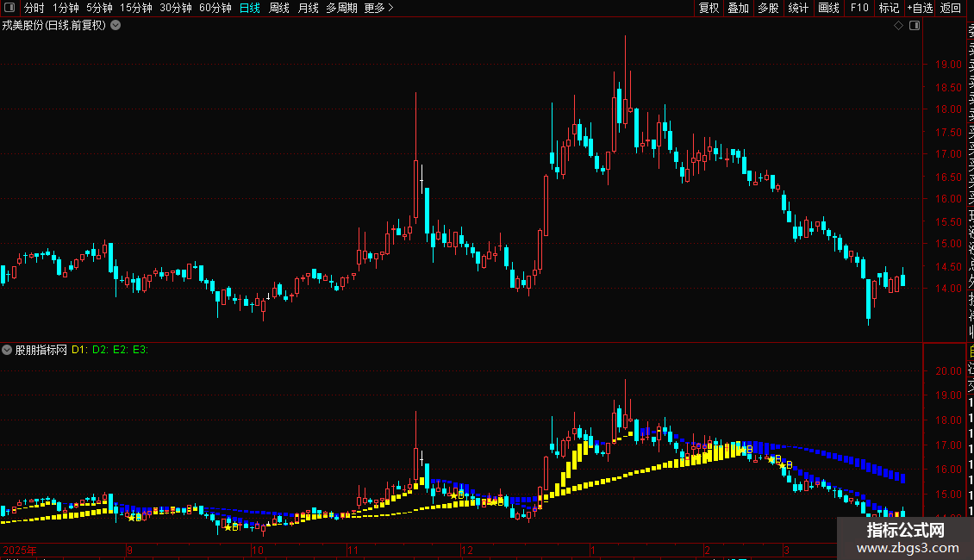
Task: Open the 画线 drawing tools
Action: click(828, 8)
